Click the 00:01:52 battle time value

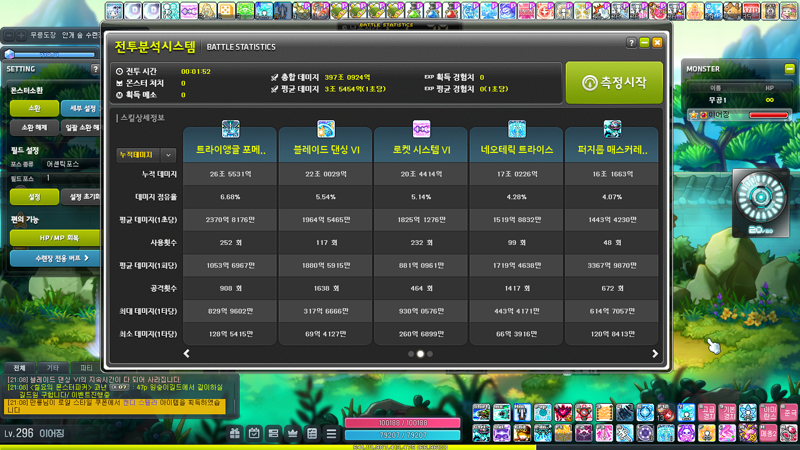click(196, 71)
